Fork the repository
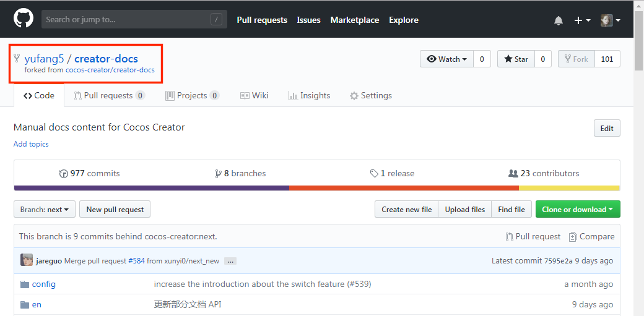Viewport: 644px width, 316px height. [577, 59]
